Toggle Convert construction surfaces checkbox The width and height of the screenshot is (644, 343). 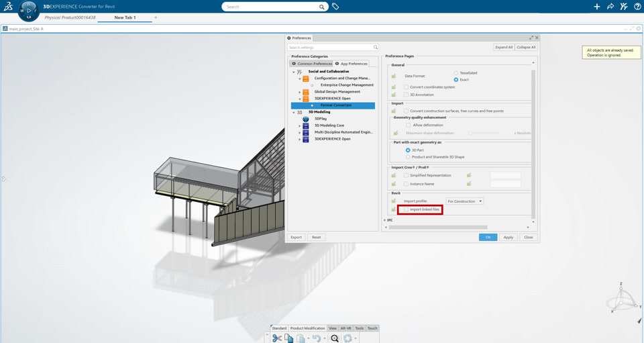tap(407, 111)
